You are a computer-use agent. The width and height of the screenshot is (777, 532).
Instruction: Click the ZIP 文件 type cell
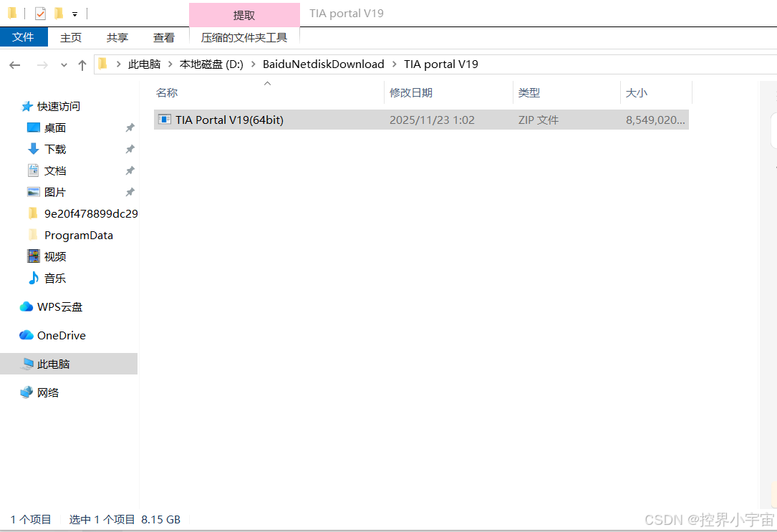(539, 120)
